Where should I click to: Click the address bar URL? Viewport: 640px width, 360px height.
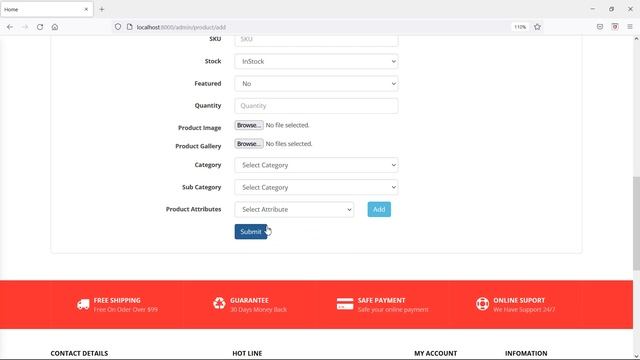click(181, 27)
